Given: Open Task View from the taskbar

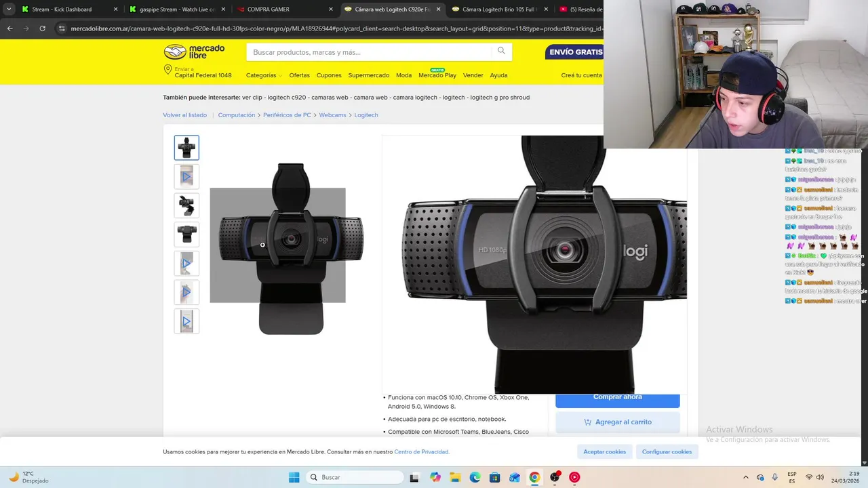Looking at the screenshot, I should (414, 477).
